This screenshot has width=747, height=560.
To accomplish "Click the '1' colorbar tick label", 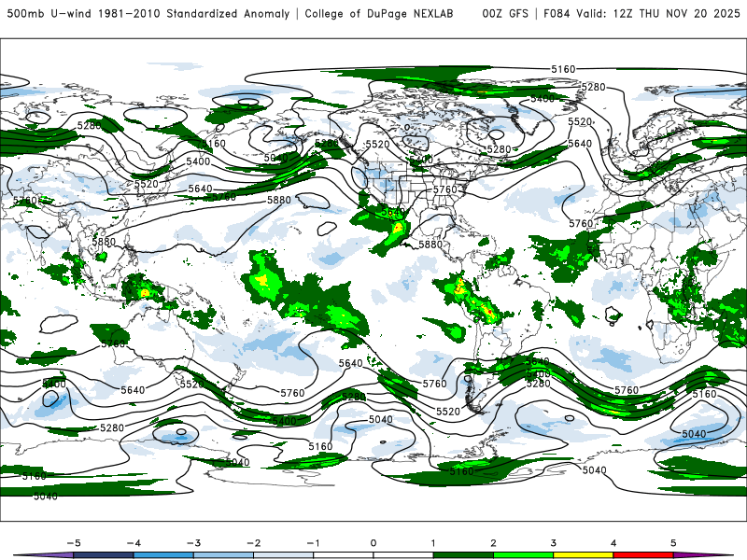I will point(433,543).
